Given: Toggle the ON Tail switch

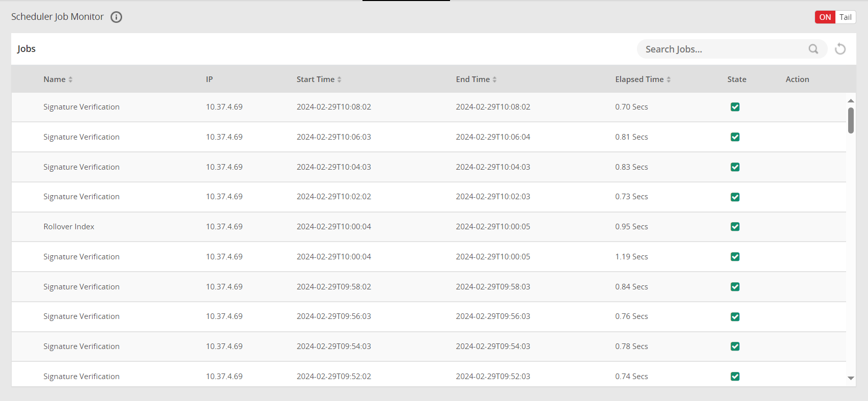Looking at the screenshot, I should tap(835, 17).
